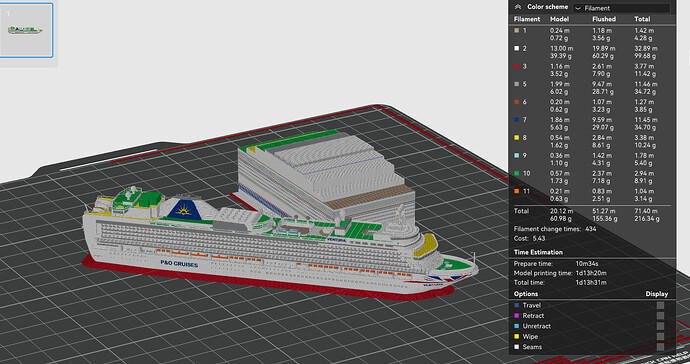Image resolution: width=690 pixels, height=364 pixels.
Task: Collapse the Color scheme panel arrow icon
Action: pos(518,7)
